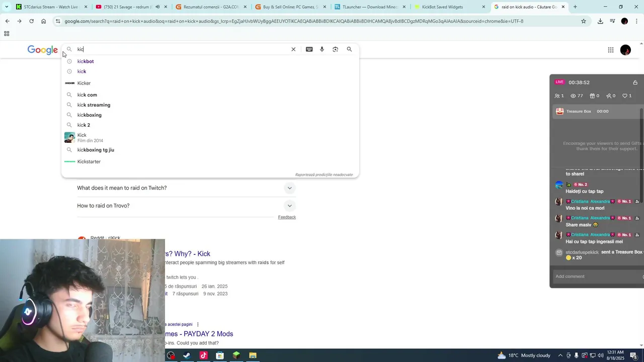This screenshot has width=644, height=362.
Task: Open the Google account avatar menu
Action: click(x=625, y=50)
